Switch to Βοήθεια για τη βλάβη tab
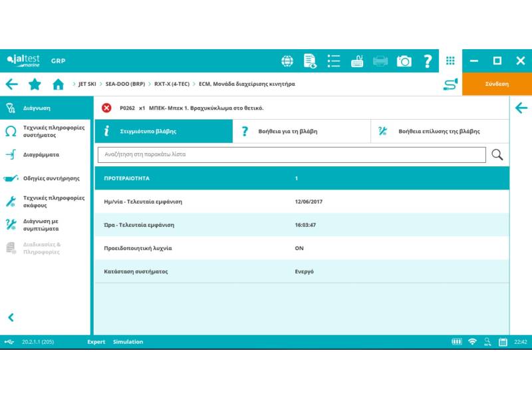 (301, 132)
